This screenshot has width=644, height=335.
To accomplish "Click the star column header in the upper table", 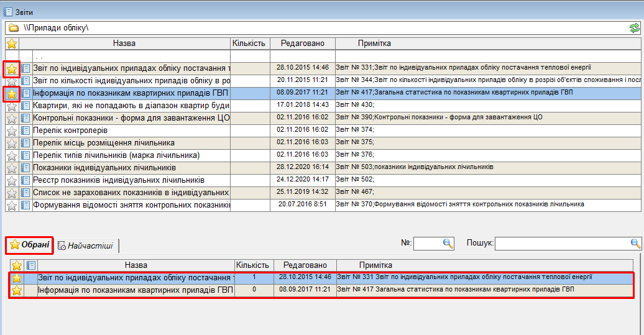I will 12,44.
